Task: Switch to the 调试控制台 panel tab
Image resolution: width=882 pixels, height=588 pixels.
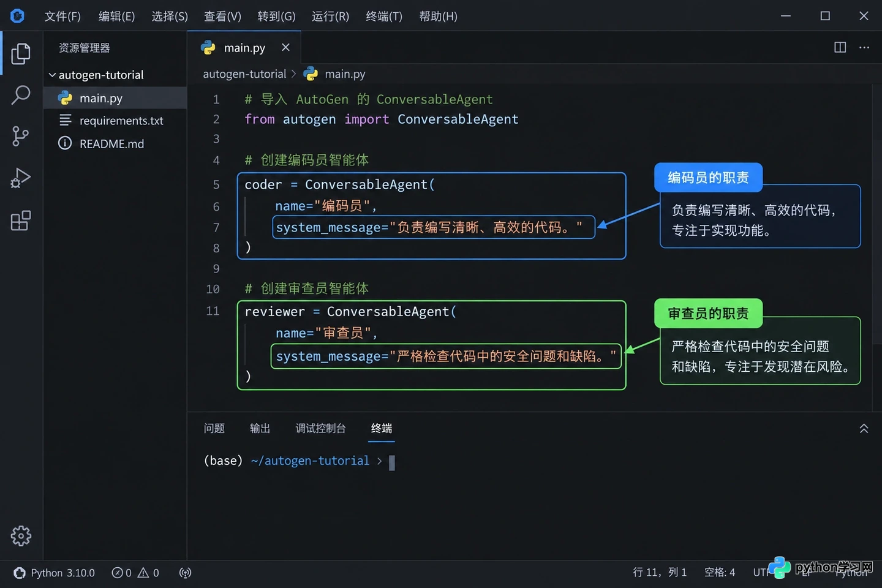Action: [321, 429]
